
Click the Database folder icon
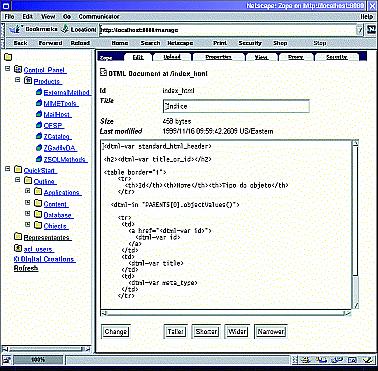[x=38, y=215]
